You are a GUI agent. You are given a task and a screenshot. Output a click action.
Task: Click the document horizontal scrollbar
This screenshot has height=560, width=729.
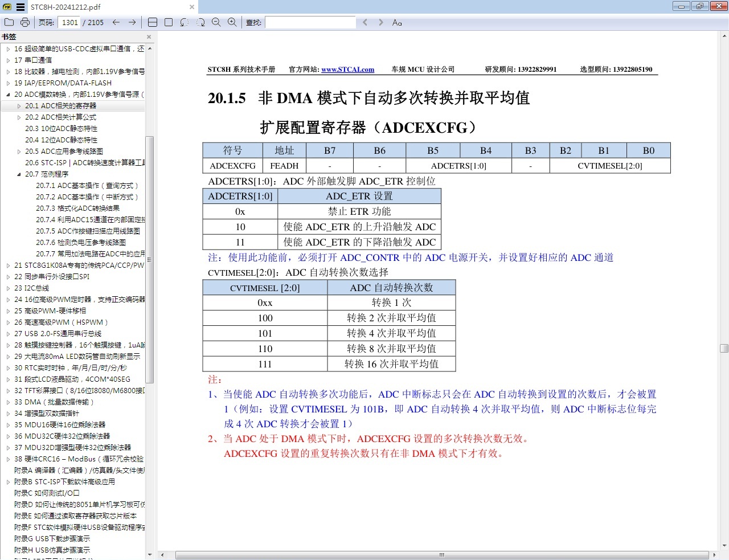tap(441, 555)
